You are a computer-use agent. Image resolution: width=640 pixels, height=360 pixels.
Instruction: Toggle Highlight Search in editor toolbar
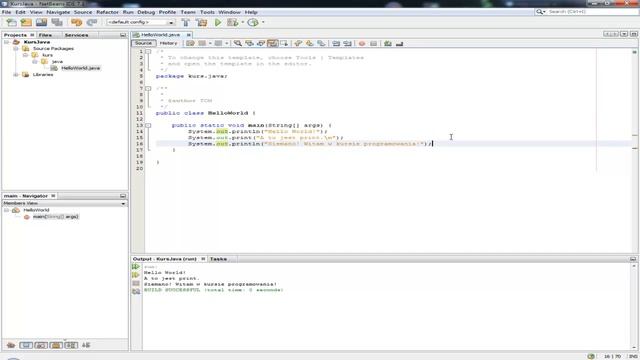coord(272,43)
